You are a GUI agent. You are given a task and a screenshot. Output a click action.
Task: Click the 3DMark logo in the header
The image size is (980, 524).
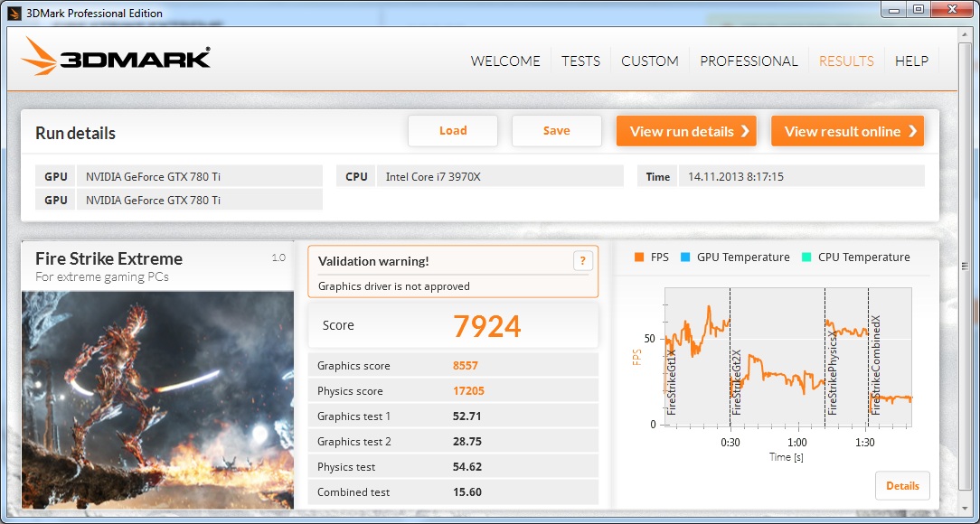pos(116,57)
